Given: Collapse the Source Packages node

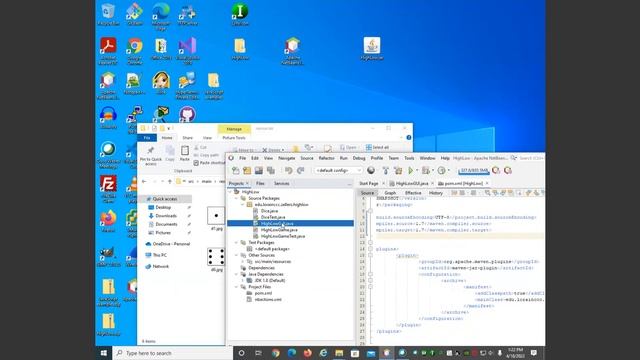Looking at the screenshot, I should point(236,198).
